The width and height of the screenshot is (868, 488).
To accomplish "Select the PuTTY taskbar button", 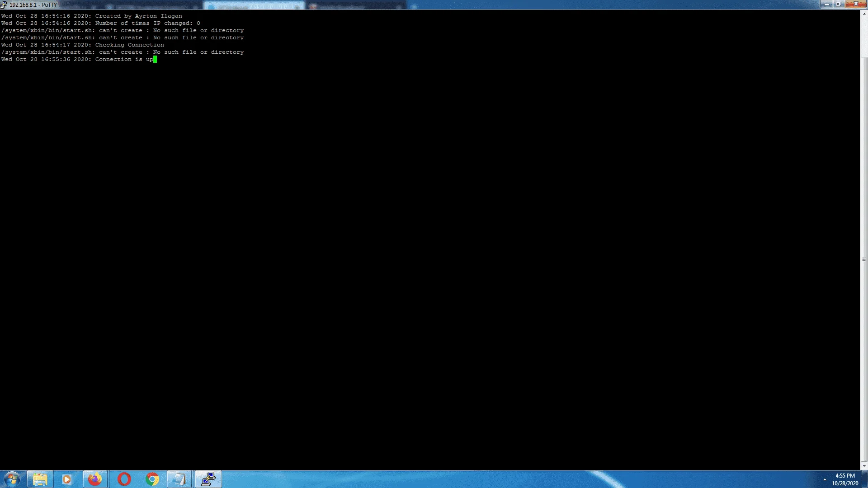I will (208, 479).
